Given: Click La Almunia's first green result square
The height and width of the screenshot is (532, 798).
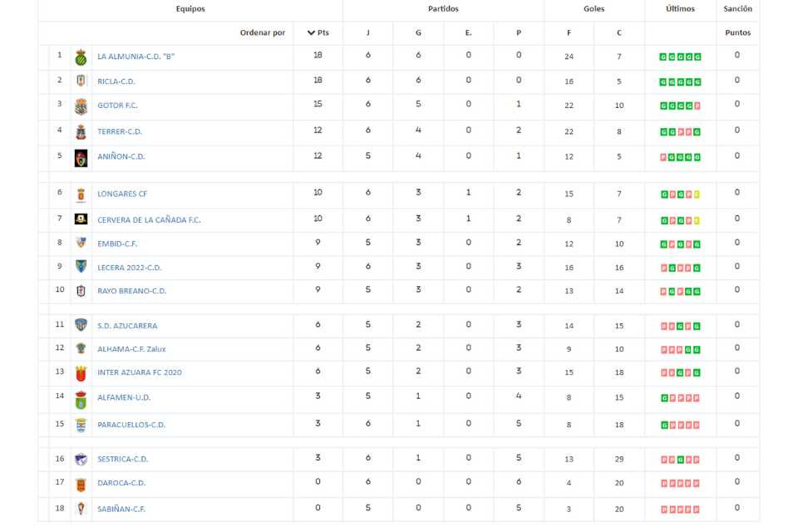Looking at the screenshot, I should (663, 57).
